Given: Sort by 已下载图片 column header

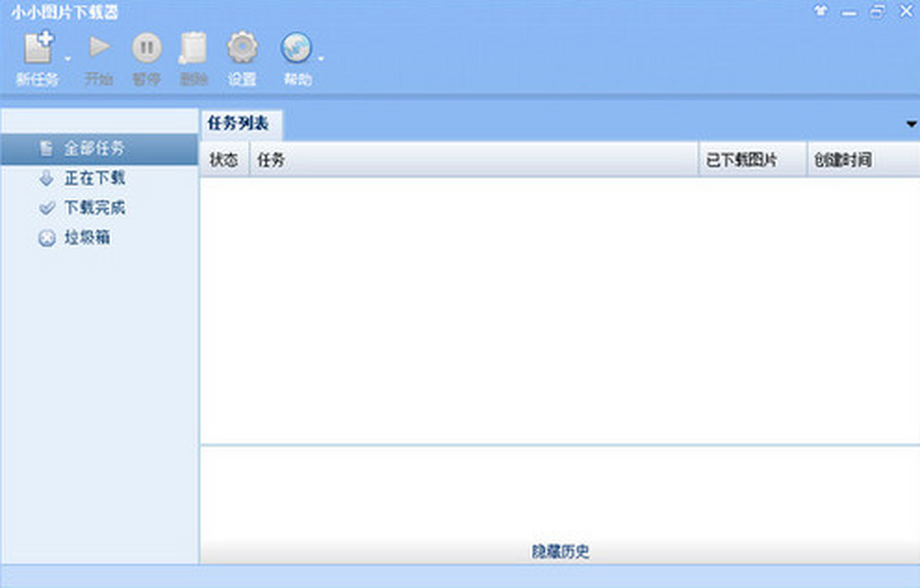Looking at the screenshot, I should [751, 160].
